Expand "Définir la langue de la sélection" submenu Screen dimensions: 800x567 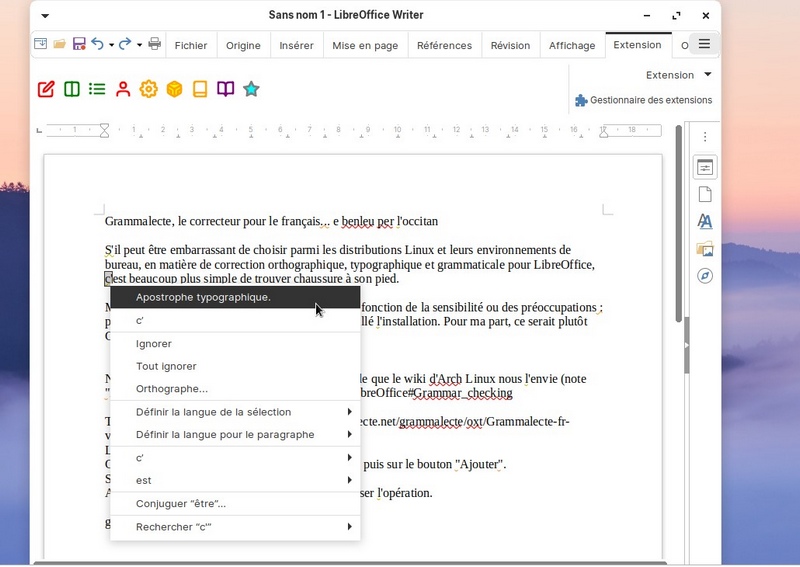(x=235, y=412)
